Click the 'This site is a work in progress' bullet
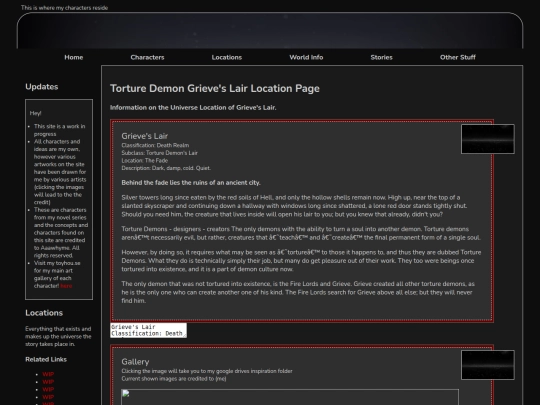540x405 pixels. tap(60, 130)
